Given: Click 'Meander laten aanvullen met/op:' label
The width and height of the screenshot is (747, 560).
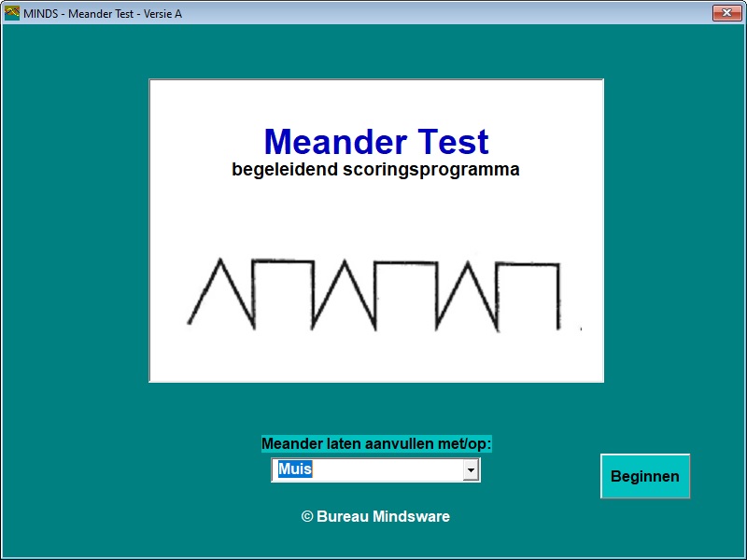Looking at the screenshot, I should point(376,444).
